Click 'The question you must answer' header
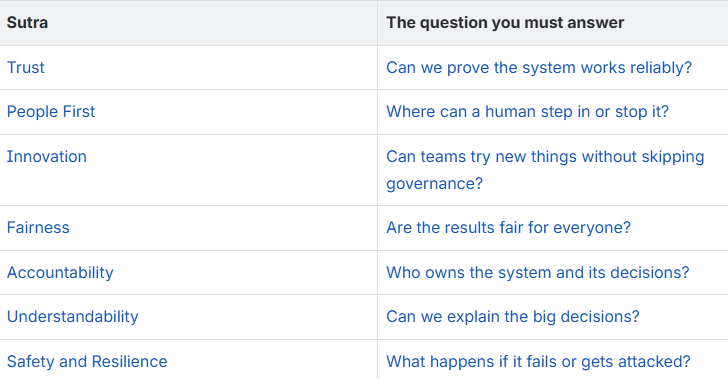 pyautogui.click(x=505, y=23)
